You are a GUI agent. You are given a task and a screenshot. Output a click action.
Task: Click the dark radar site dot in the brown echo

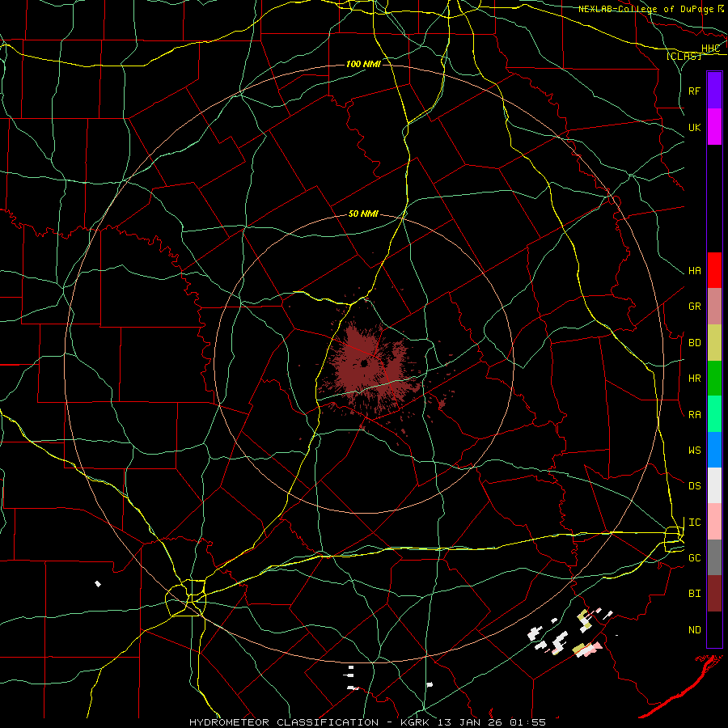[x=365, y=363]
